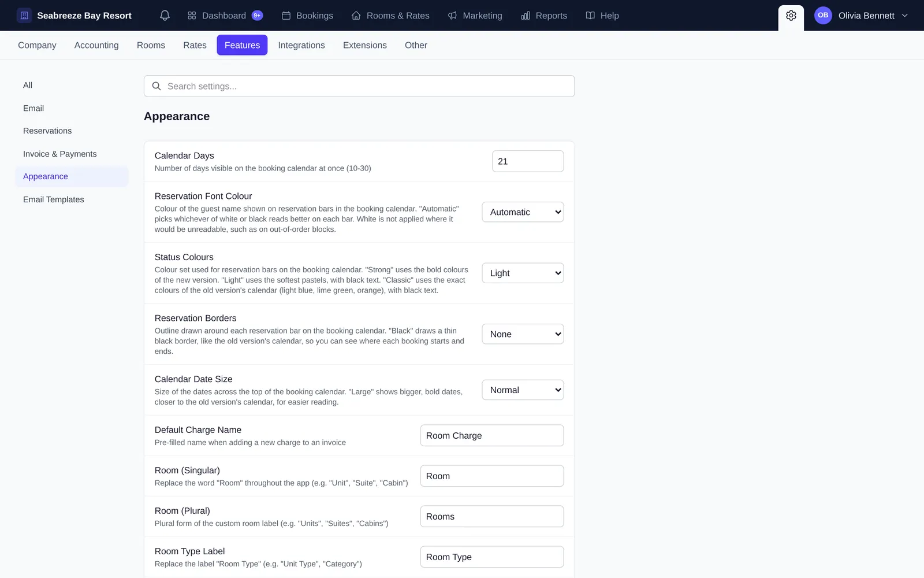Open the notifications bell
This screenshot has height=578, width=924.
165,16
